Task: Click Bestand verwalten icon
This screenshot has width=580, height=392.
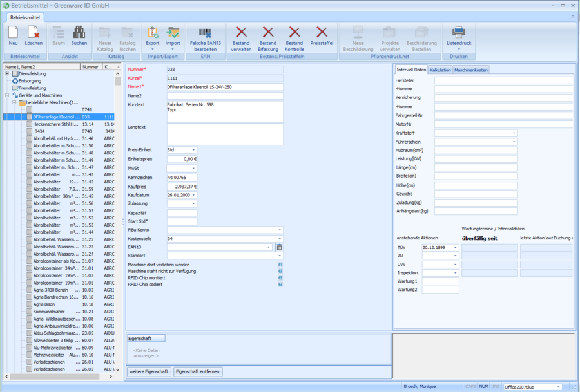Action: (241, 33)
